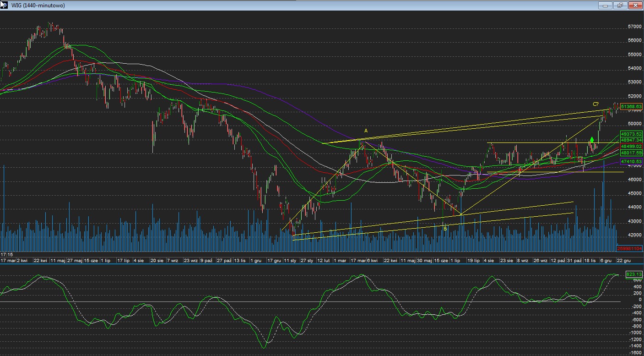Click the 20 sie date on axis

pos(157,260)
